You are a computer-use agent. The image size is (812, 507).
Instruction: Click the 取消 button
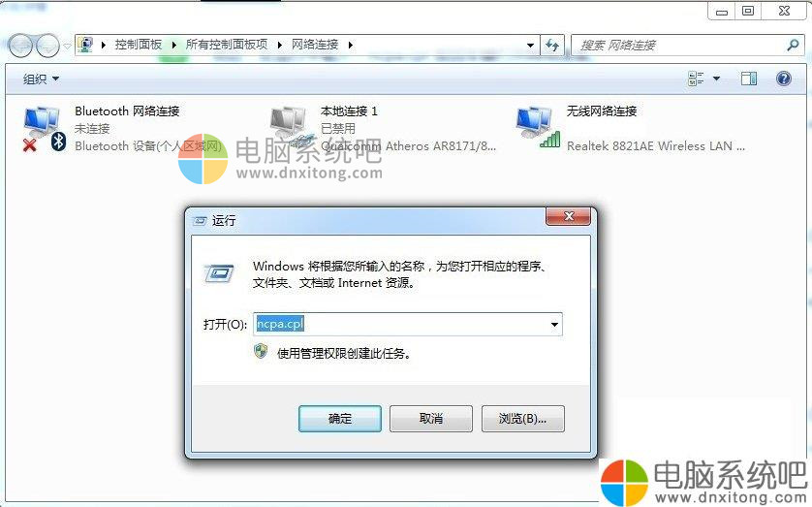431,419
